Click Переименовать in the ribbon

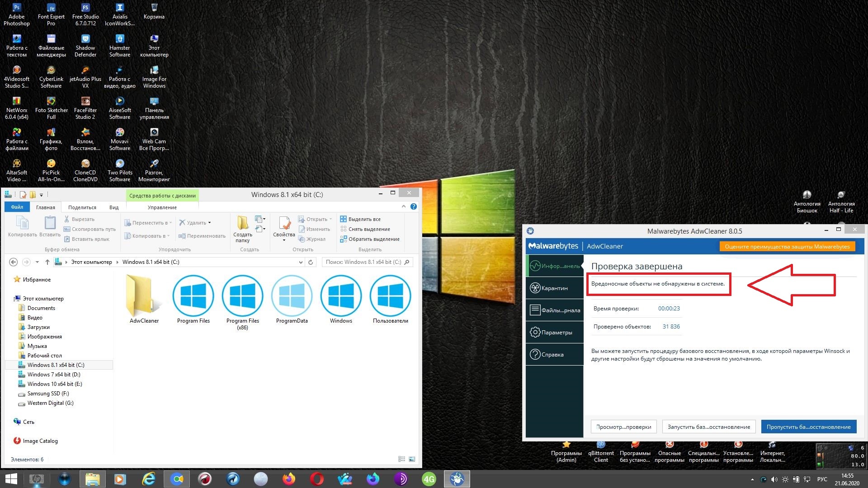tap(202, 236)
